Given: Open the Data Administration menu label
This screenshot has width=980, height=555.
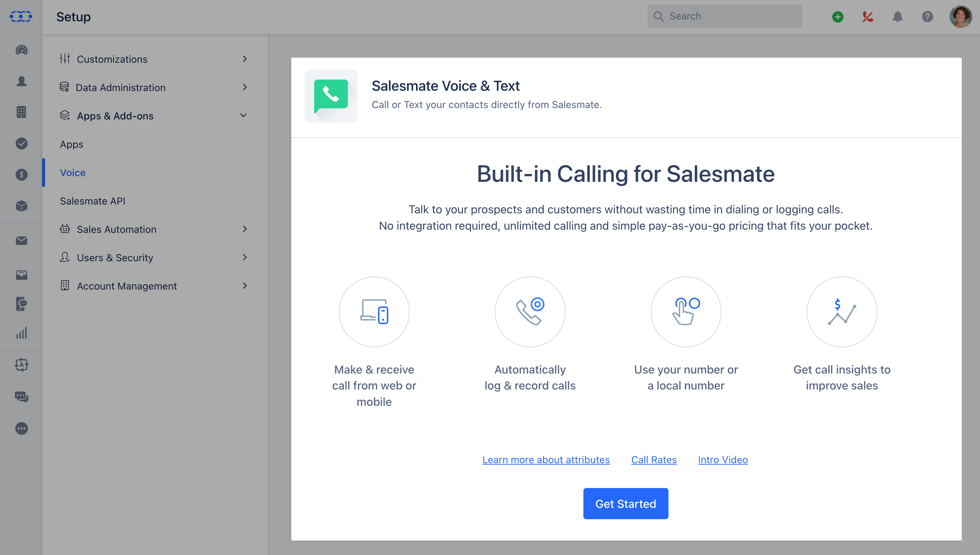Looking at the screenshot, I should (121, 88).
